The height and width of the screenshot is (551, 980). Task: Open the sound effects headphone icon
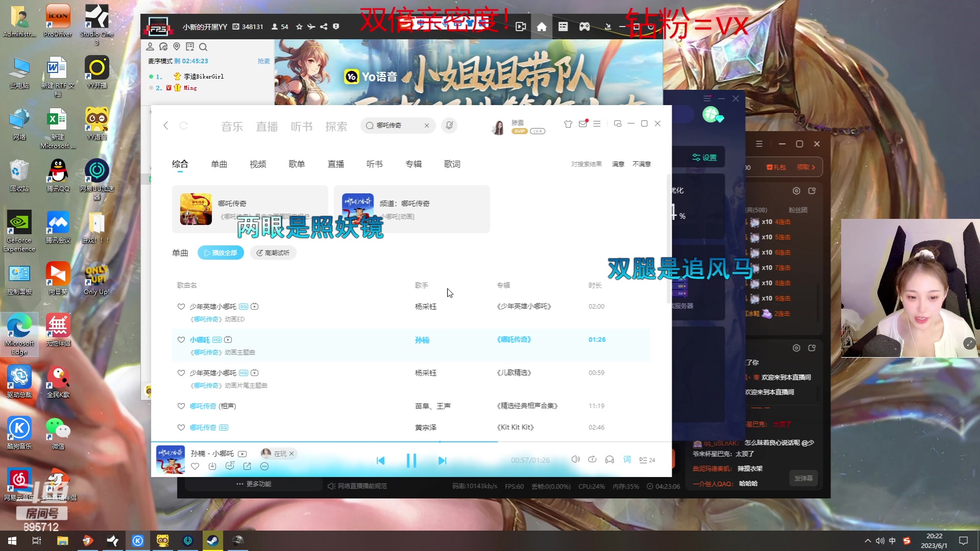point(609,460)
